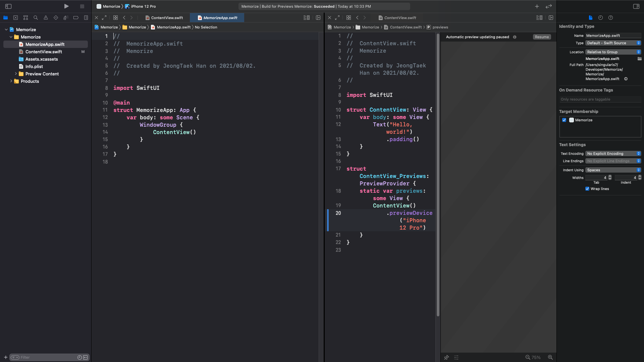Screen dimensions: 644x362
Task: Open the History inspector clock icon
Action: click(600, 18)
